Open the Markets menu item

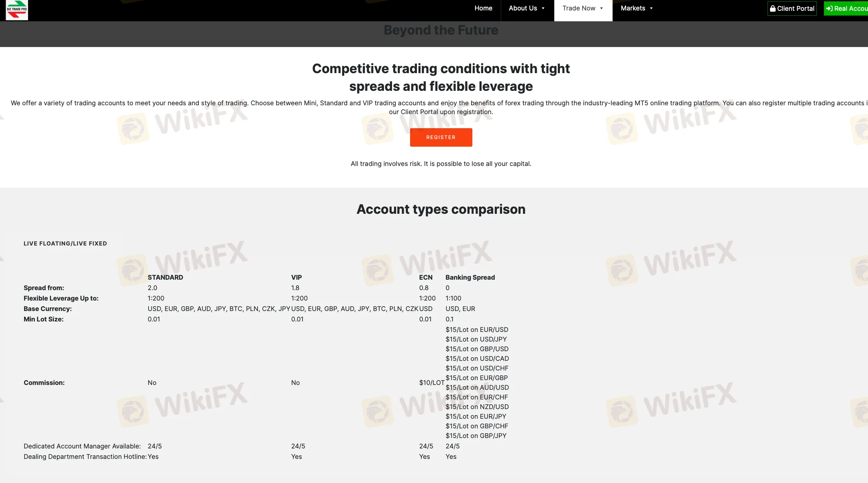[x=633, y=8]
